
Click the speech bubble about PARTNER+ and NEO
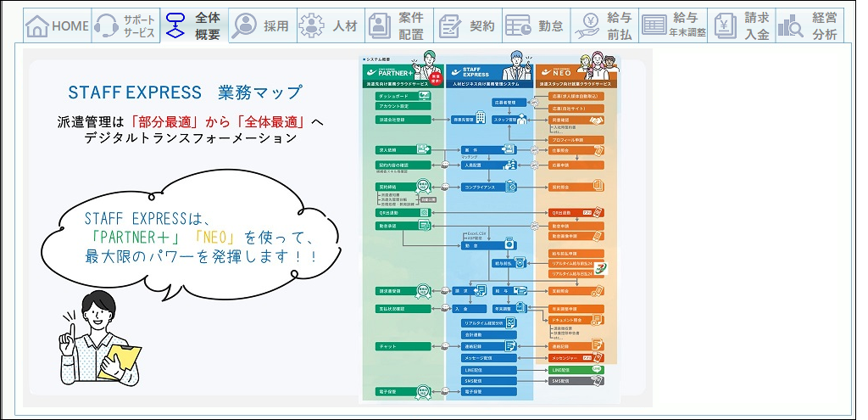click(191, 235)
